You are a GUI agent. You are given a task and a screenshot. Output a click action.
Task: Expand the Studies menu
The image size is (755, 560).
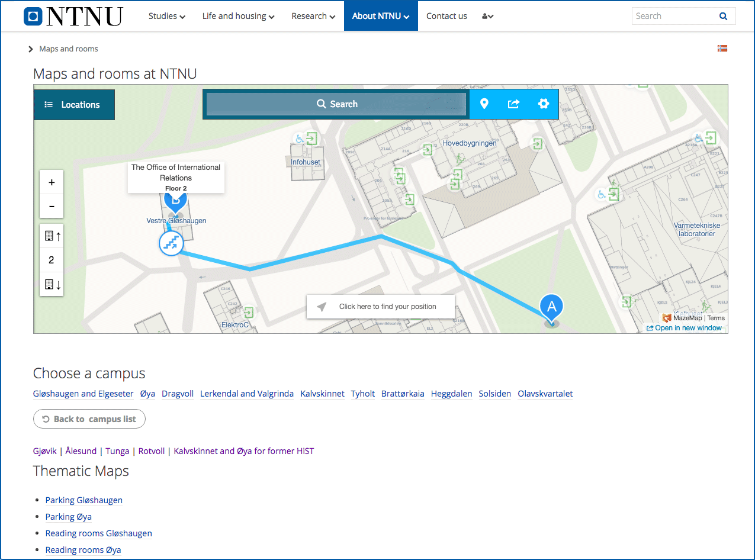coord(166,16)
